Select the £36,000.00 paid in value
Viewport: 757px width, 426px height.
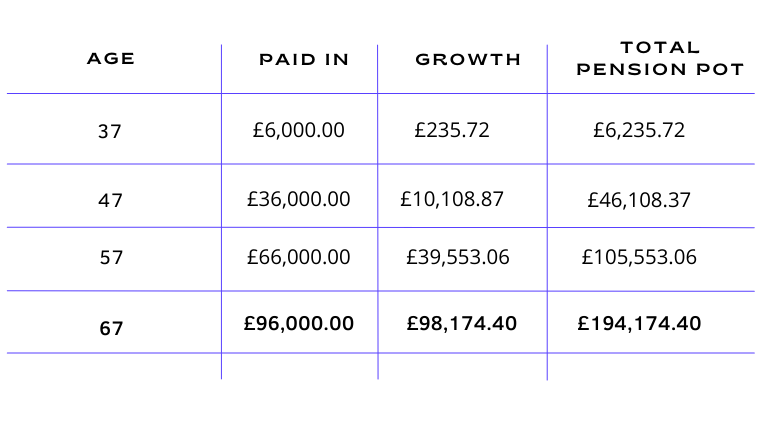pos(298,199)
